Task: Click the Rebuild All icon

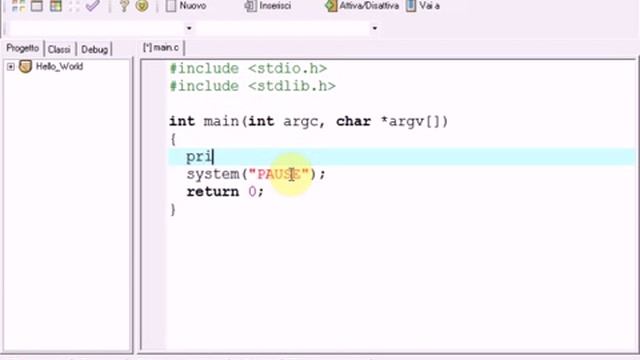Action: pos(74,6)
